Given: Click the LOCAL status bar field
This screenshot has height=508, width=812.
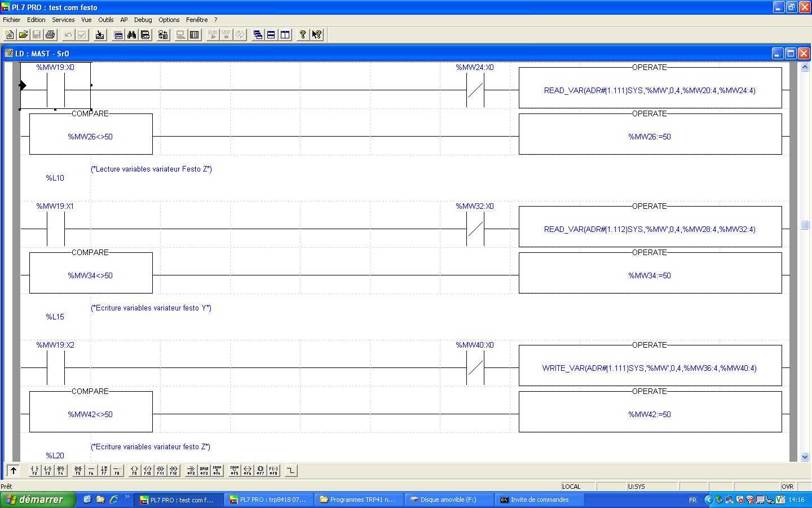Looking at the screenshot, I should 578,487.
